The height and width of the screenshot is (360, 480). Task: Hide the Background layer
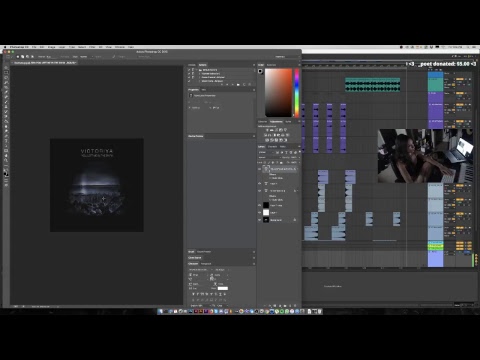pyautogui.click(x=260, y=220)
